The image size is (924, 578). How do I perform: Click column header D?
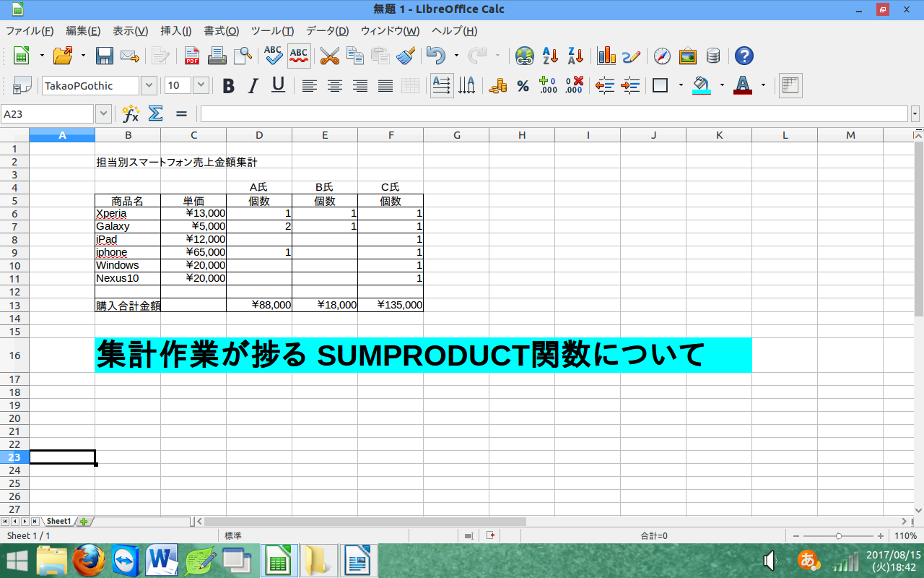[x=259, y=135]
